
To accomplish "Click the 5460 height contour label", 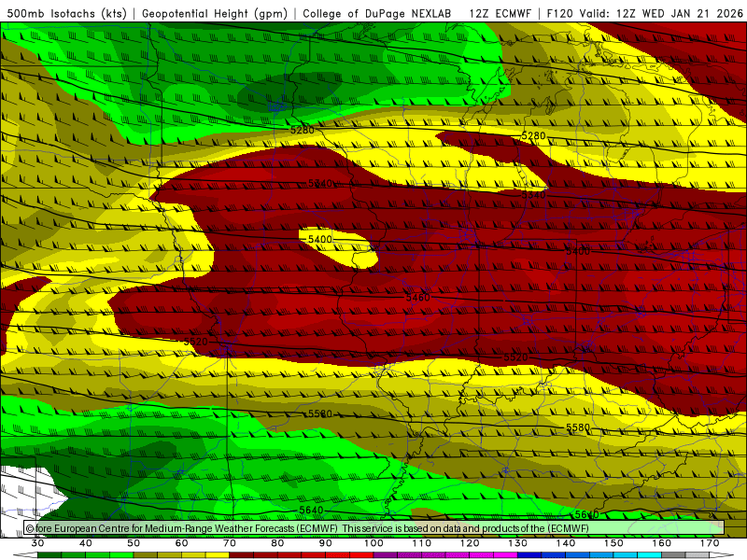I will coord(417,298).
